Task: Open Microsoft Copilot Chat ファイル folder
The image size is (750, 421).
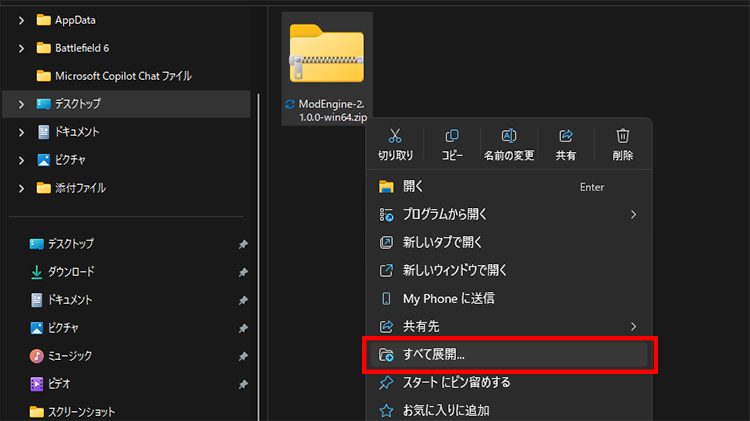Action: click(123, 76)
